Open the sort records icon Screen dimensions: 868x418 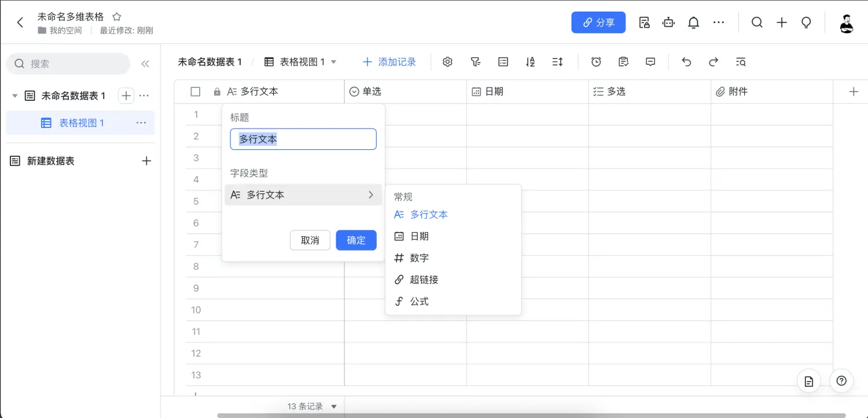[x=530, y=62]
